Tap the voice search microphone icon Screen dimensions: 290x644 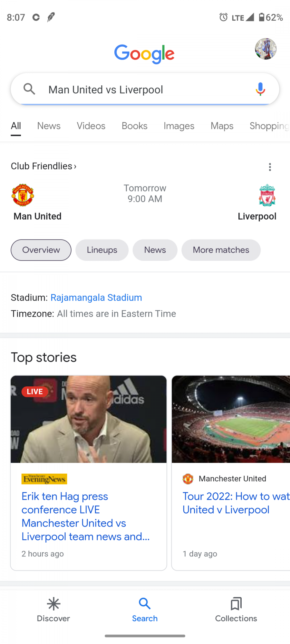coord(260,89)
